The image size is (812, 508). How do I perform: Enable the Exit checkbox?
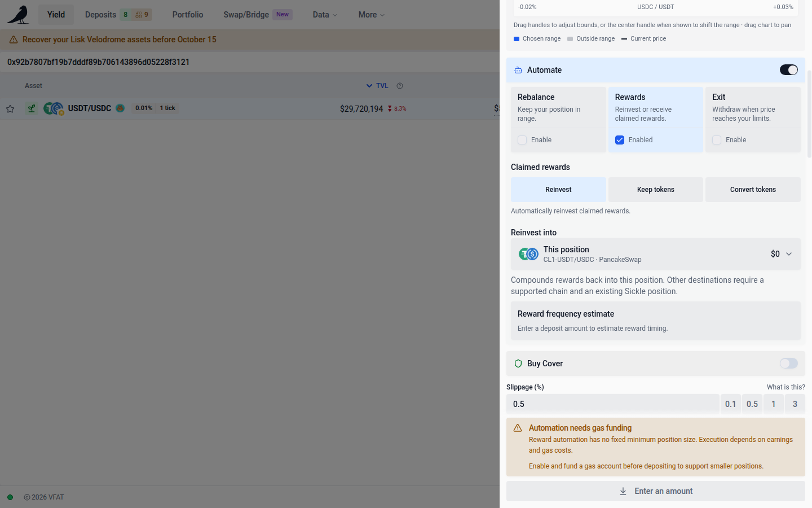coord(717,140)
